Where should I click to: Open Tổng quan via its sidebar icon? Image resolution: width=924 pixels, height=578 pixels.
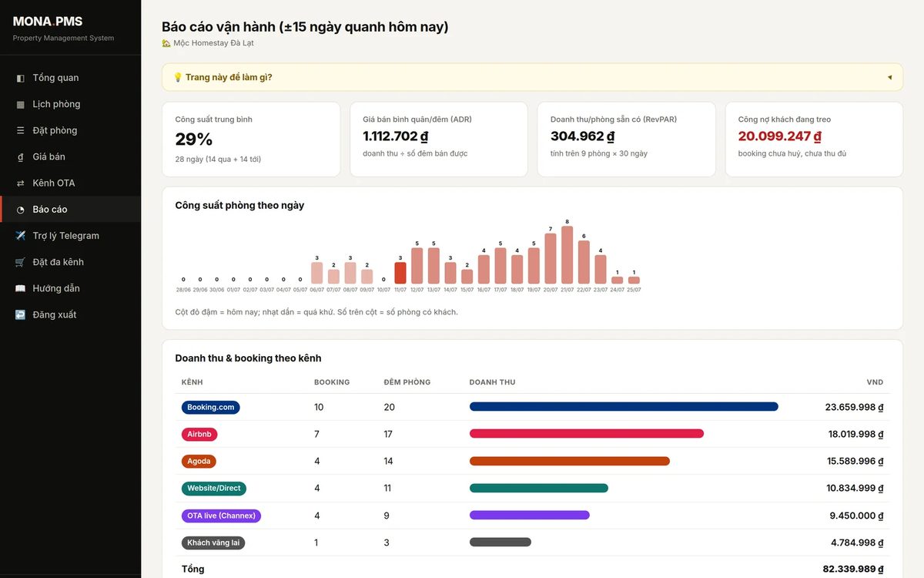pyautogui.click(x=20, y=78)
